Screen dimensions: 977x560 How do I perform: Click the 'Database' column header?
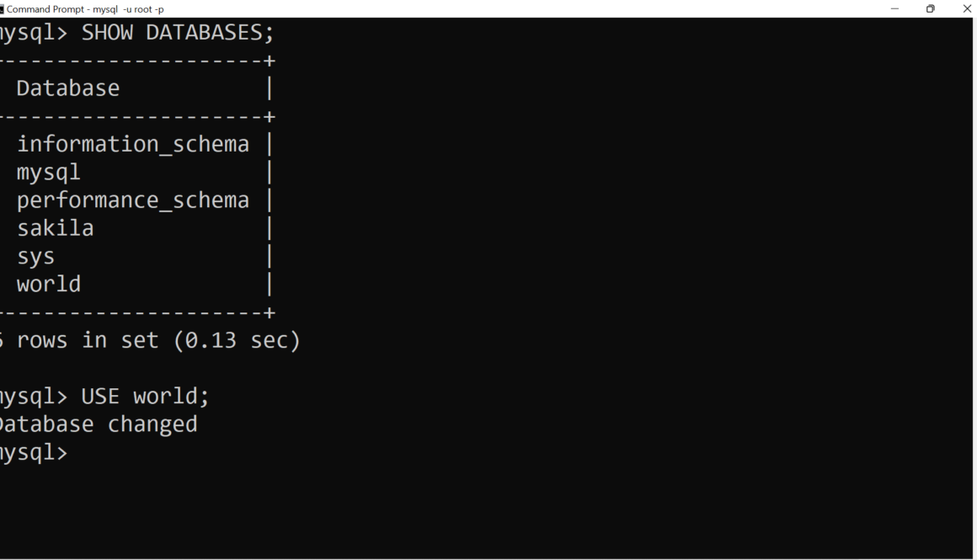[68, 88]
